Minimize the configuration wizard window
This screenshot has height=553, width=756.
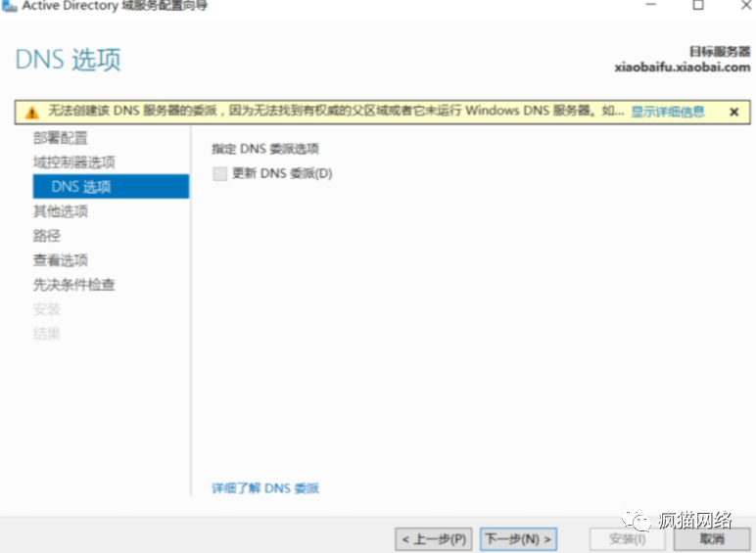pyautogui.click(x=651, y=5)
